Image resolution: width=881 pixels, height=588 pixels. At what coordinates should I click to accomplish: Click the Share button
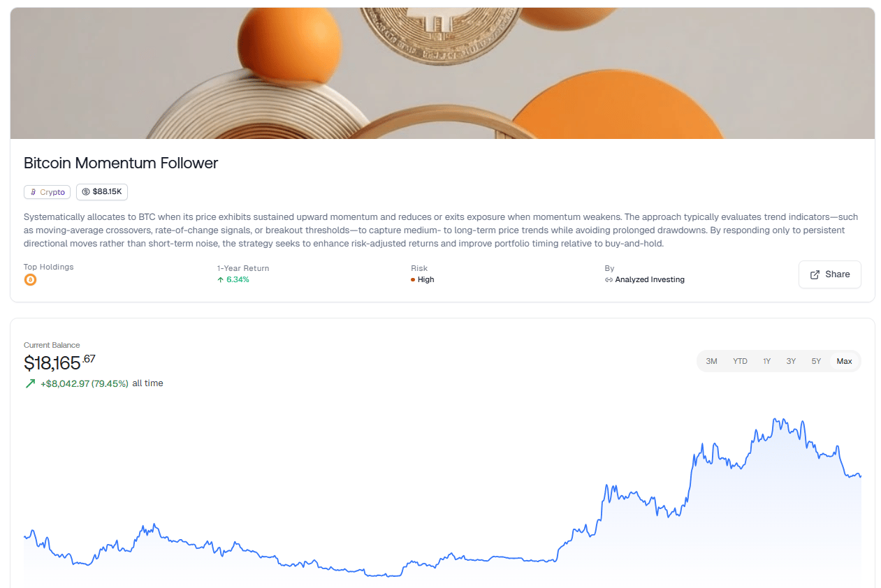point(830,274)
